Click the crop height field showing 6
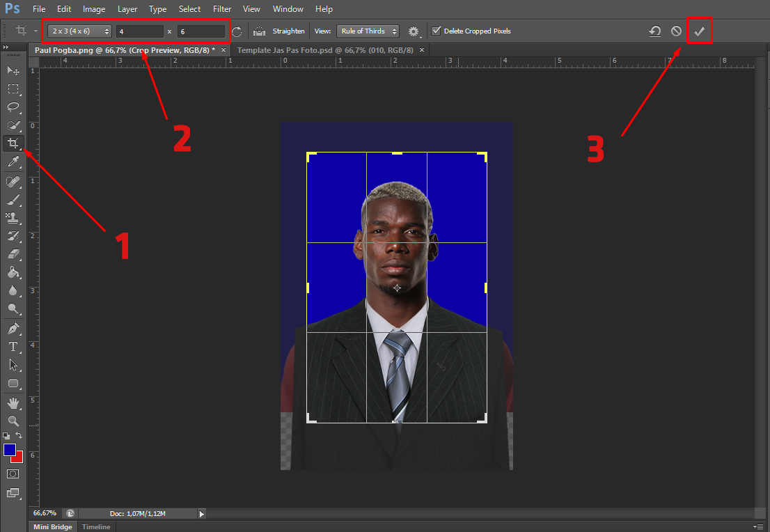Viewport: 770px width, 532px height. (201, 31)
